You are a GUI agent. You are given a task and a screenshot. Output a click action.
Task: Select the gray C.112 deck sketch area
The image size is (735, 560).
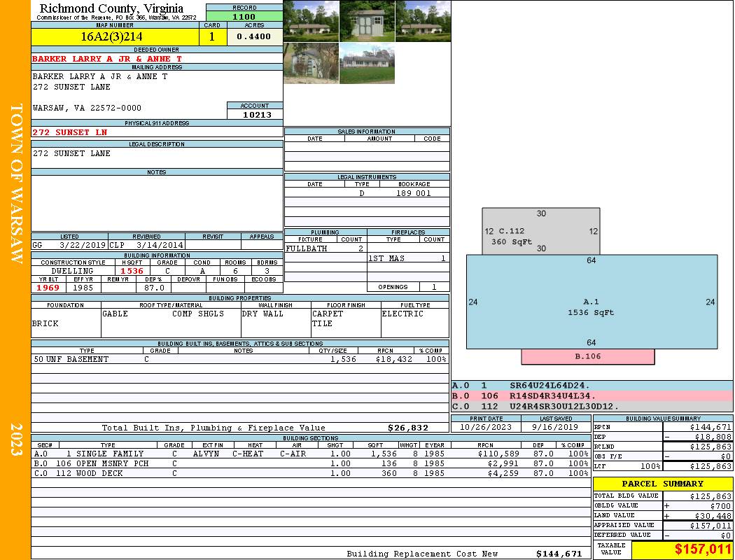[x=540, y=232]
